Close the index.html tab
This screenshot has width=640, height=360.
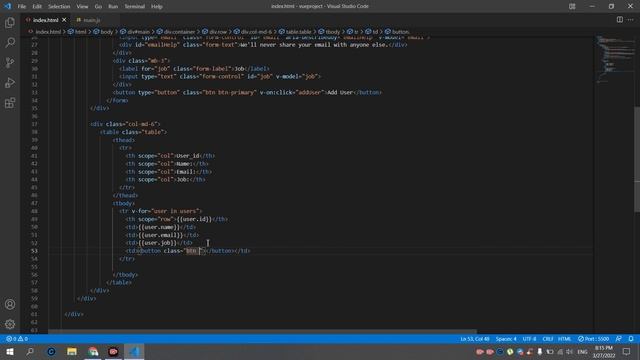[x=64, y=20]
